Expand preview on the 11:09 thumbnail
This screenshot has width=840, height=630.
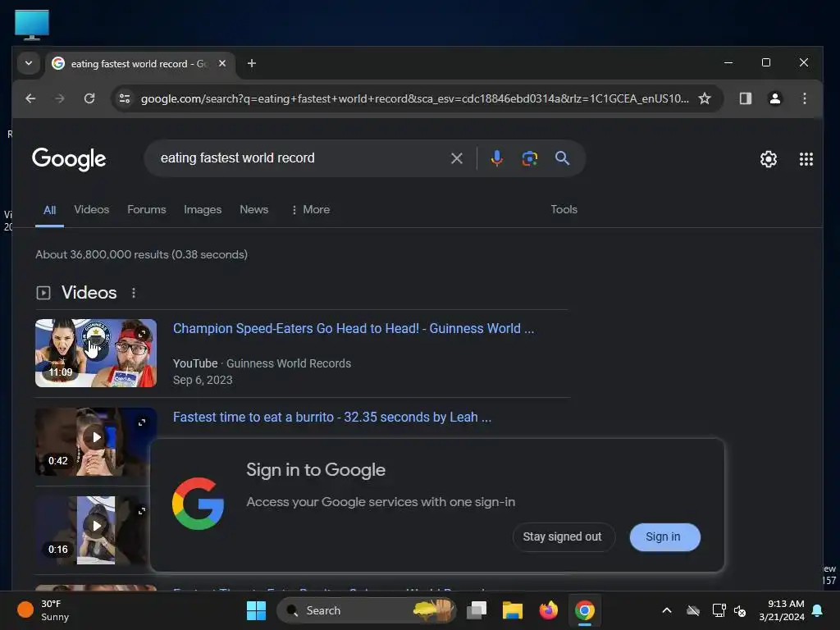(142, 334)
